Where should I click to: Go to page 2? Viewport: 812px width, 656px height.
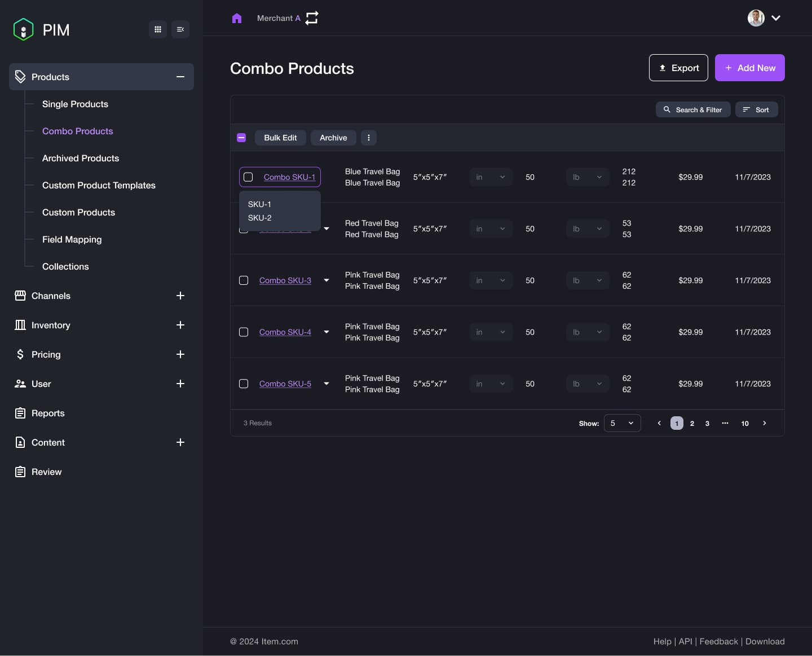(x=692, y=423)
